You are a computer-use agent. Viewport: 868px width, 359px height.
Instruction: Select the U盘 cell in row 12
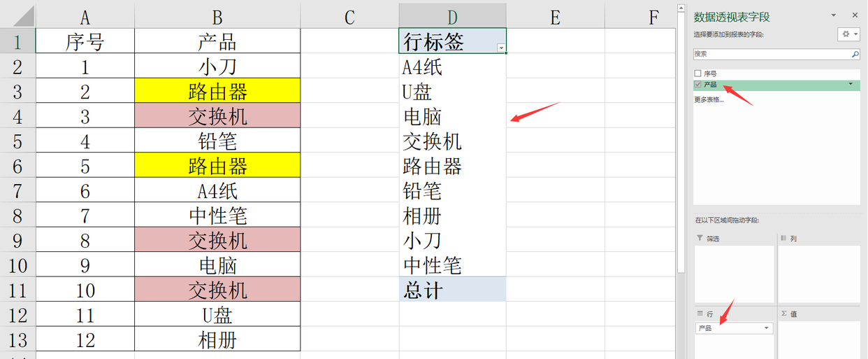pyautogui.click(x=217, y=315)
